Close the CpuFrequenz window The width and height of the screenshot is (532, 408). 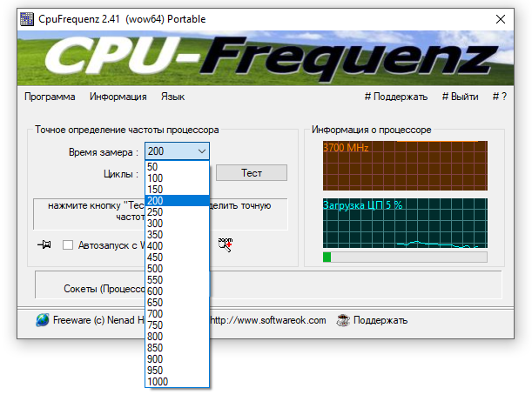coord(501,19)
